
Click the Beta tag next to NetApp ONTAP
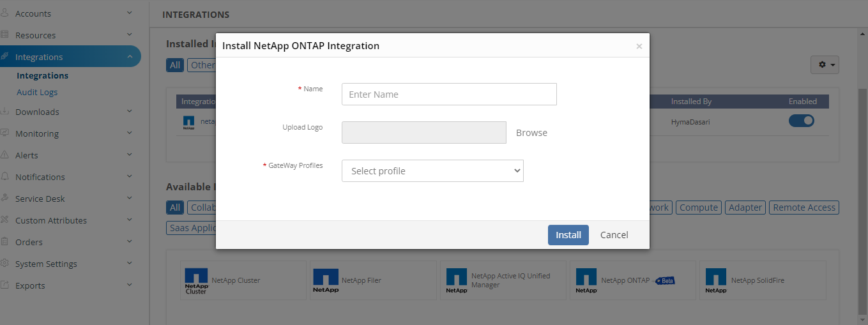coord(665,280)
